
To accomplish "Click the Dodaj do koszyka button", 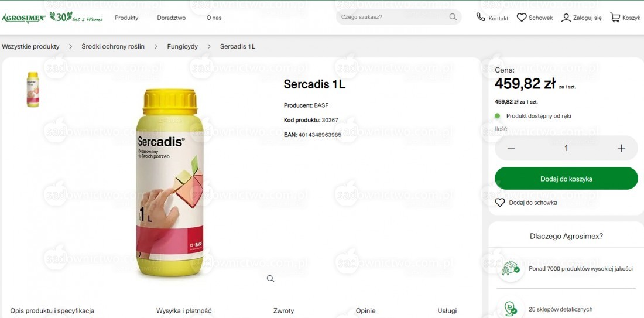I will click(566, 179).
